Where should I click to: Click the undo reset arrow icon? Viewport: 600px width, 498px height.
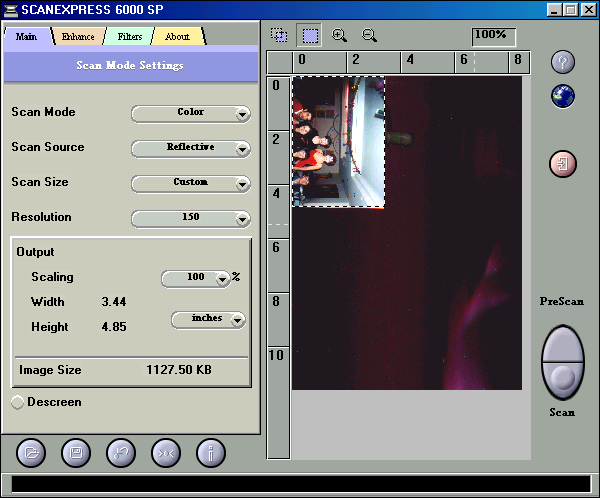pos(121,453)
